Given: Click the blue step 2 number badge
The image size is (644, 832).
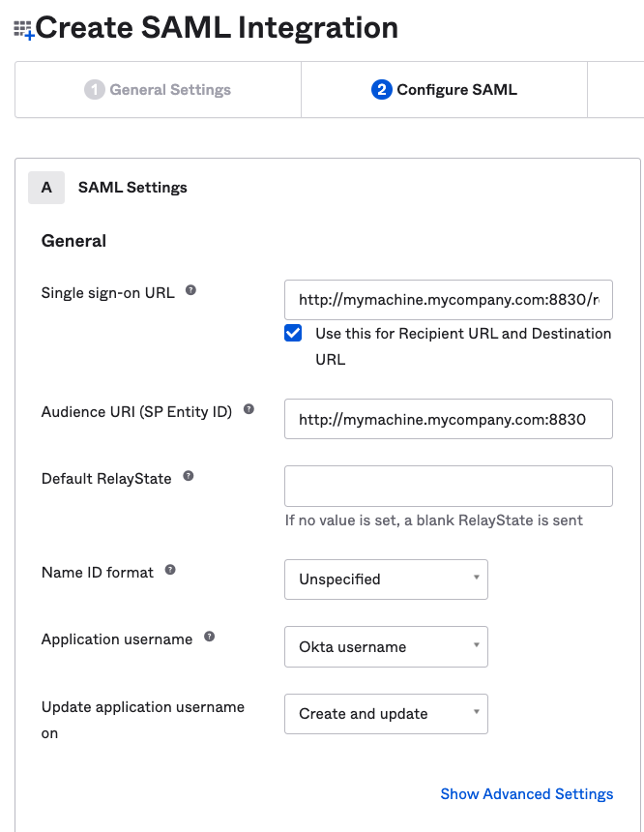Looking at the screenshot, I should tap(381, 90).
